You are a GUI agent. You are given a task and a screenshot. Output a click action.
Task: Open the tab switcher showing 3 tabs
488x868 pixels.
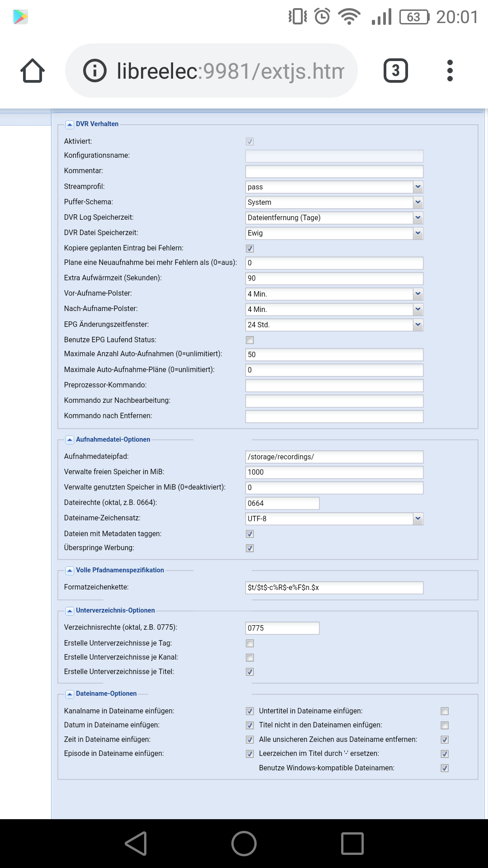tap(396, 71)
